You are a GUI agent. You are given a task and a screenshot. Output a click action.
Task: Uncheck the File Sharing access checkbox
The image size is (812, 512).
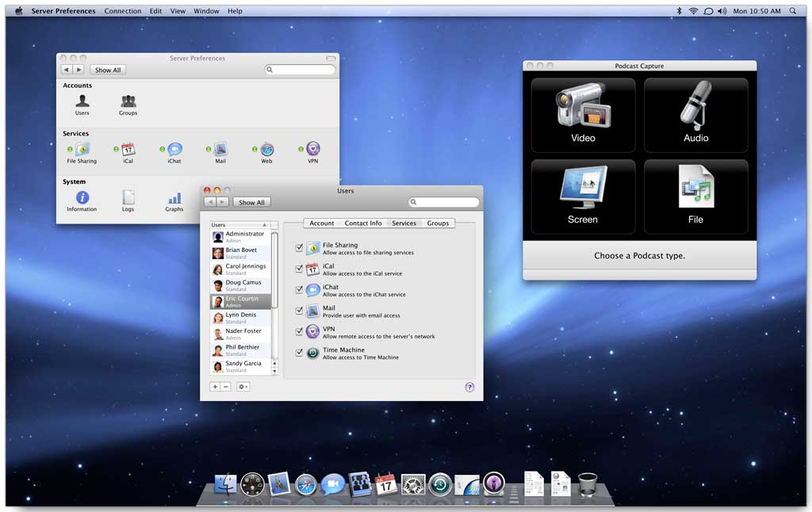pos(299,248)
